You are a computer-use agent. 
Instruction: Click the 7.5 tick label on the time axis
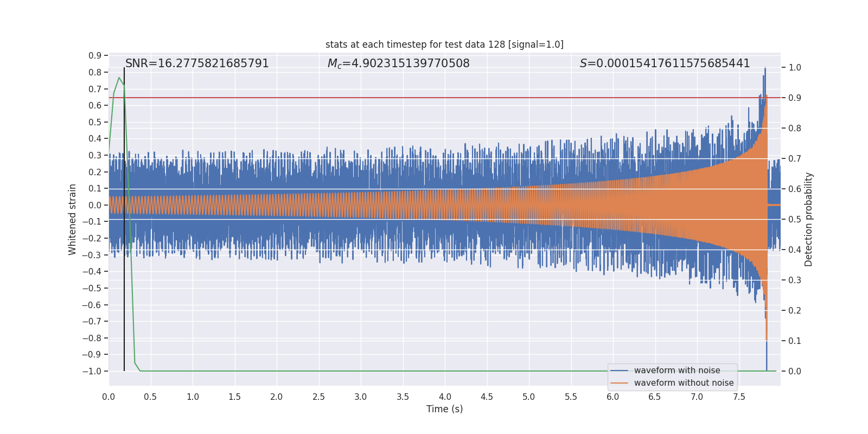tap(739, 397)
